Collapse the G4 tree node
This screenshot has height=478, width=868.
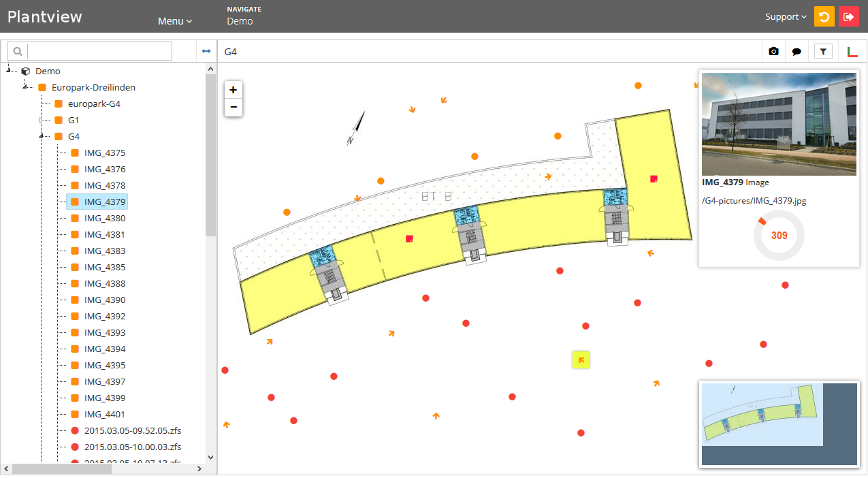coord(42,136)
